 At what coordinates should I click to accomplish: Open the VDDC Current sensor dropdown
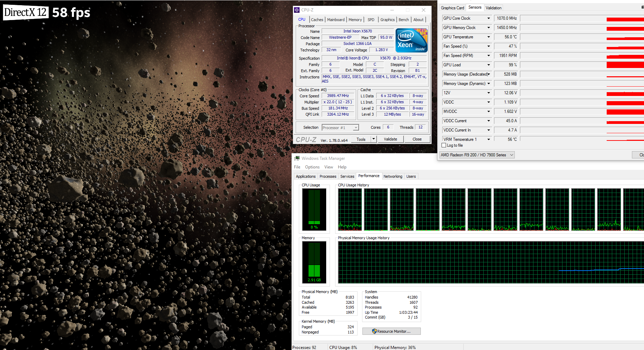(489, 121)
